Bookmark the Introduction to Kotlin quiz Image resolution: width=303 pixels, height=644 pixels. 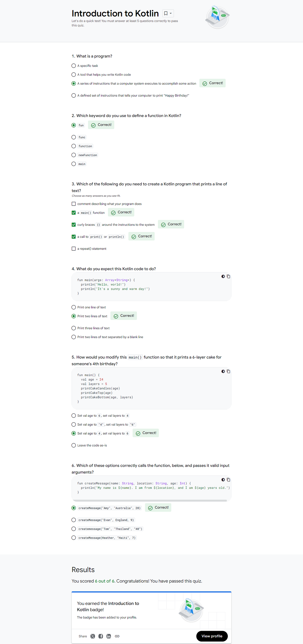tap(165, 13)
